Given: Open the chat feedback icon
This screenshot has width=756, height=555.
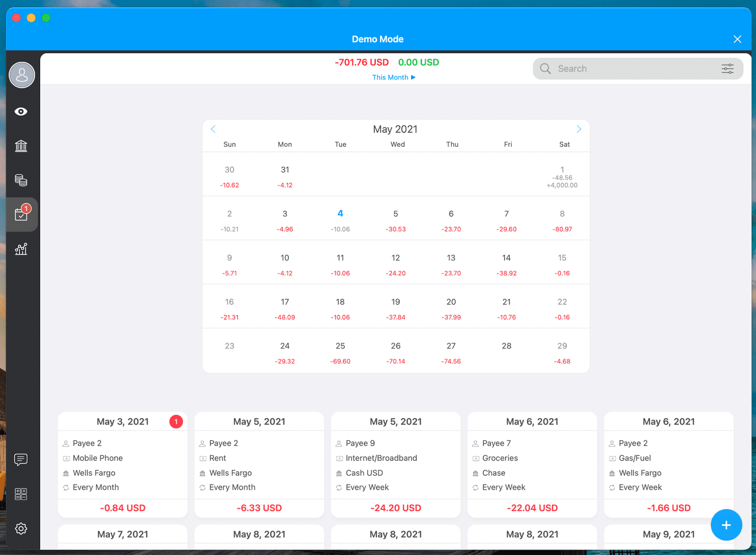Looking at the screenshot, I should (x=21, y=460).
